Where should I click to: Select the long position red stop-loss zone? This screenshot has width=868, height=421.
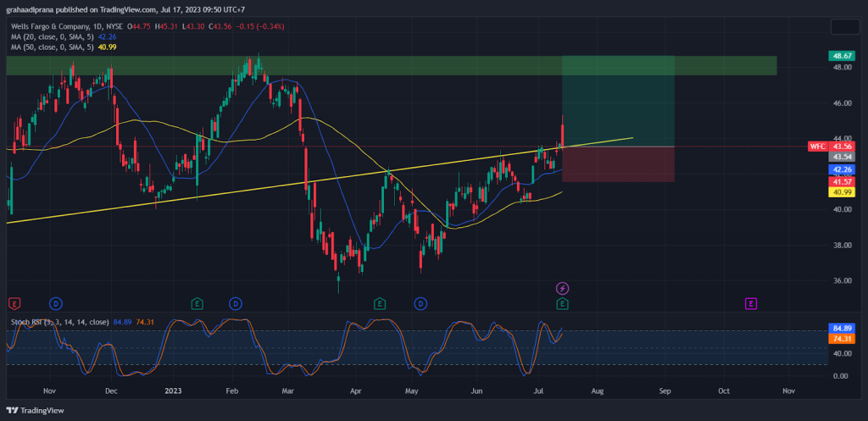tap(618, 164)
